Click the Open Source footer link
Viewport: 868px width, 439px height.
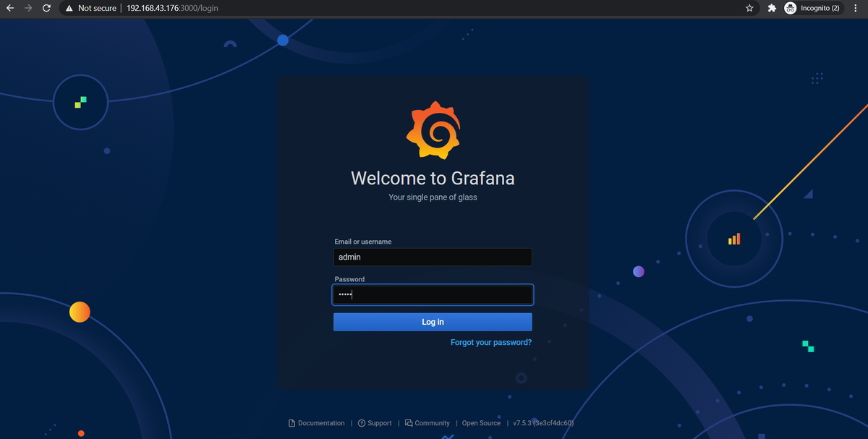(480, 422)
